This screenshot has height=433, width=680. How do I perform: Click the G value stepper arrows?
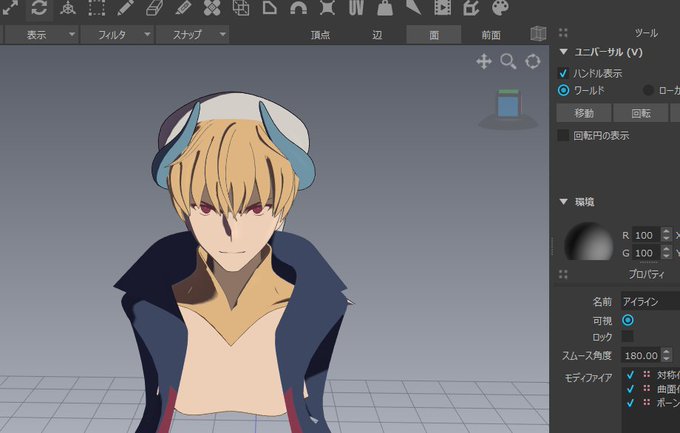[x=666, y=253]
